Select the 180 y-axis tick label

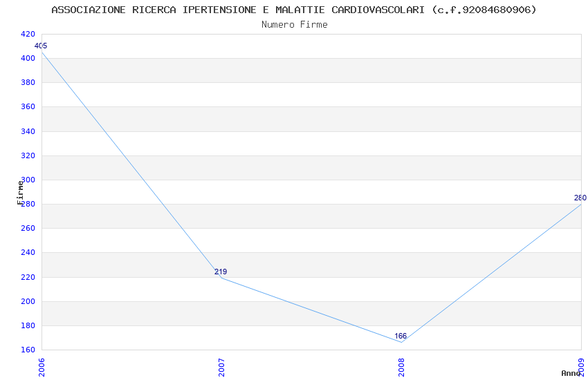click(x=28, y=325)
